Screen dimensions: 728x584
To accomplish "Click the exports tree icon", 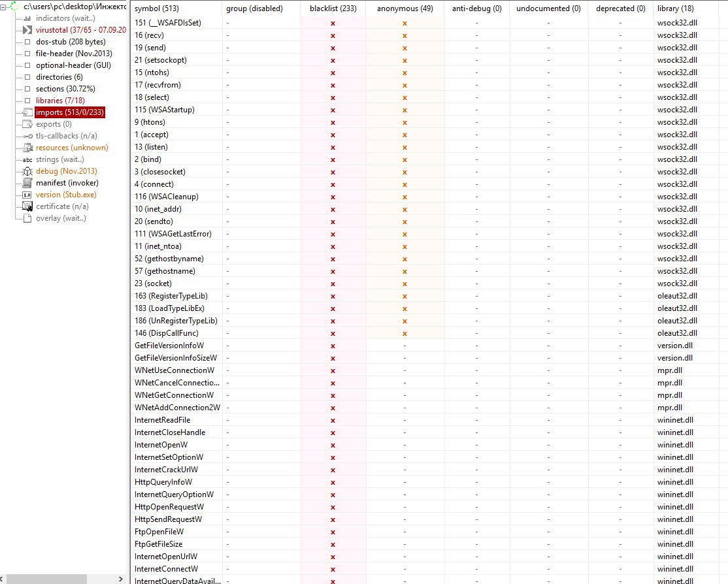I will tap(27, 124).
